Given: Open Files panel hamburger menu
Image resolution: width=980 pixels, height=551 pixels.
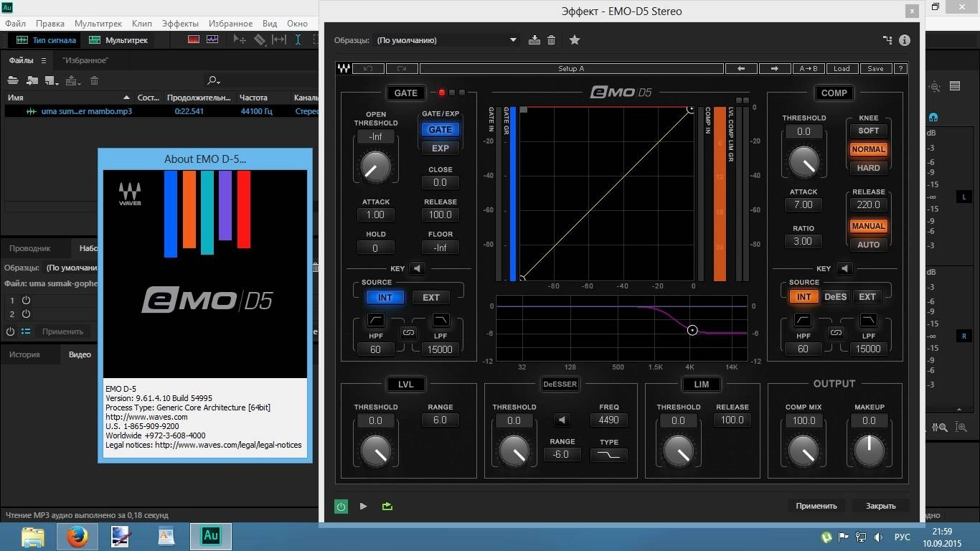Looking at the screenshot, I should pos(43,61).
